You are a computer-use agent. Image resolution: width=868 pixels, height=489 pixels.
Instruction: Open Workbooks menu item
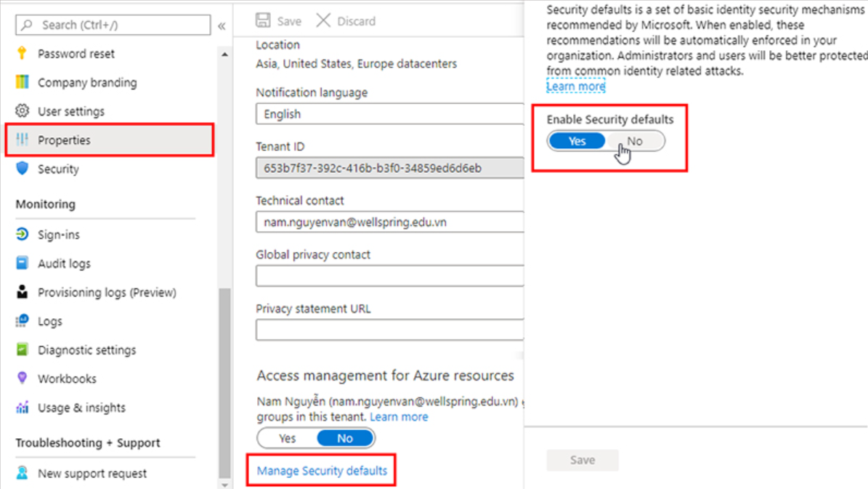click(67, 379)
